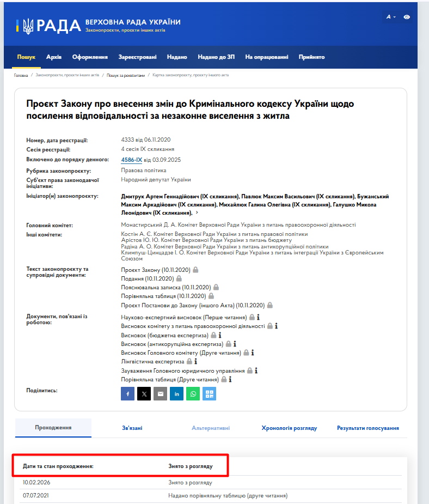This screenshot has width=429, height=504.
Task: Click info icon for Порівняльна таблиця (Друге читання)
Action: tap(230, 379)
